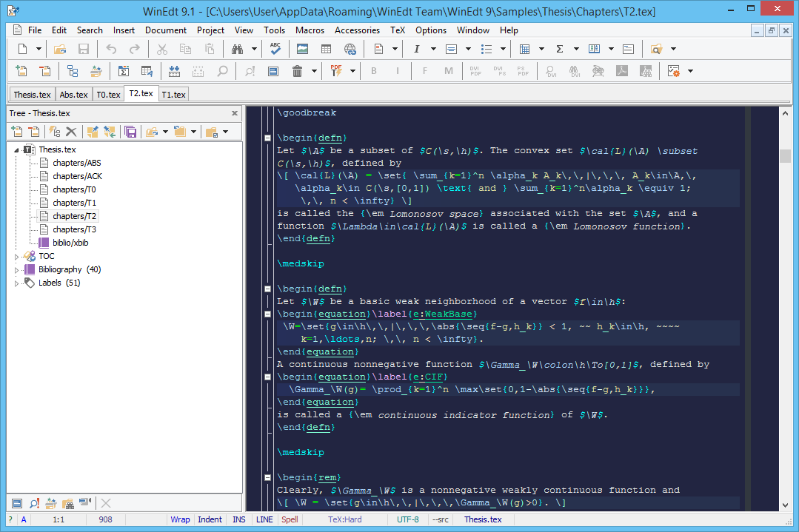Toggle the Spell indicator in status bar
This screenshot has width=799, height=532.
[x=290, y=519]
